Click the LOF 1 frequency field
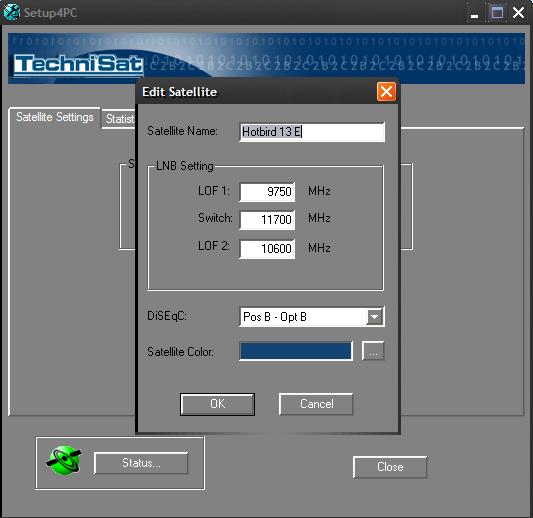The image size is (533, 518). pos(267,192)
